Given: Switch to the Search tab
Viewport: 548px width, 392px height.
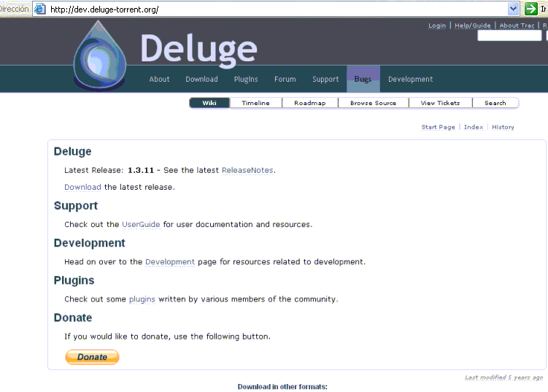Looking at the screenshot, I should pos(495,103).
